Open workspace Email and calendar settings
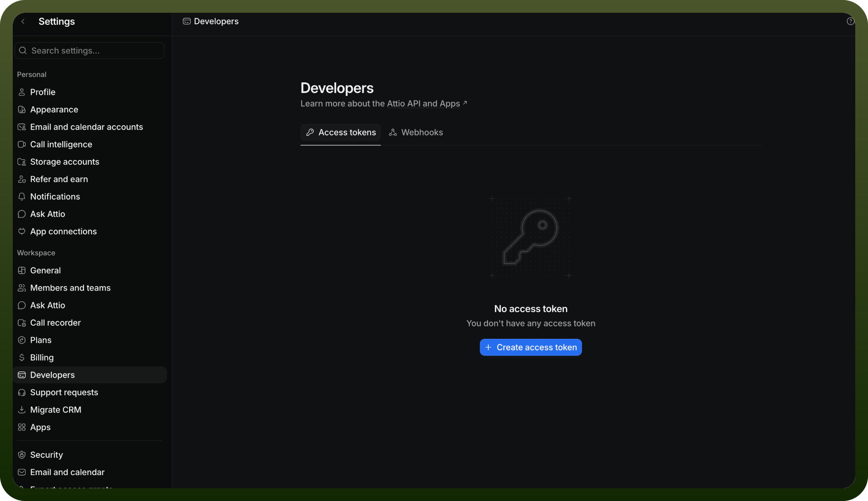The image size is (868, 501). point(90,472)
